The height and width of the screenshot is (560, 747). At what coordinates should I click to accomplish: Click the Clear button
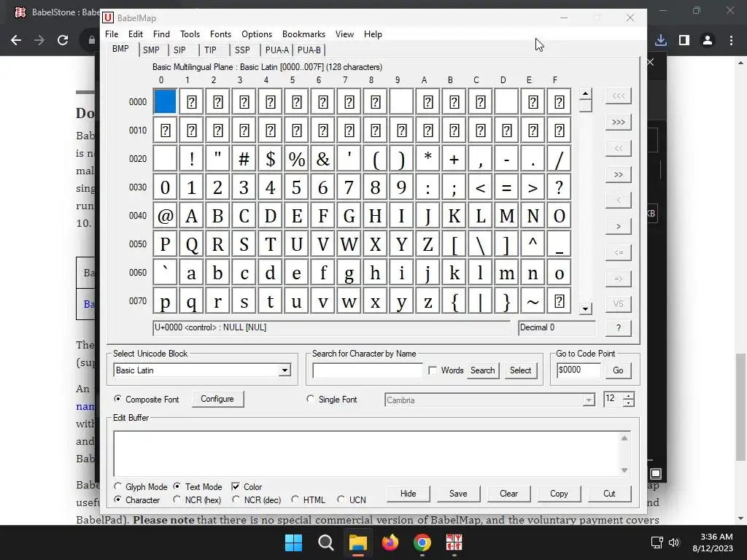pyautogui.click(x=508, y=494)
